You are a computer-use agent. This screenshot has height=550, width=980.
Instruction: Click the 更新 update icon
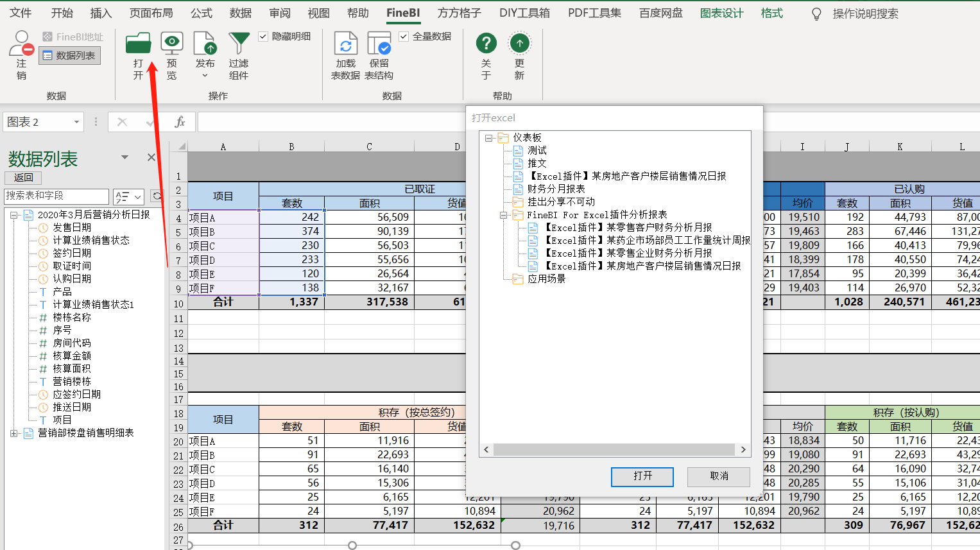tap(519, 43)
